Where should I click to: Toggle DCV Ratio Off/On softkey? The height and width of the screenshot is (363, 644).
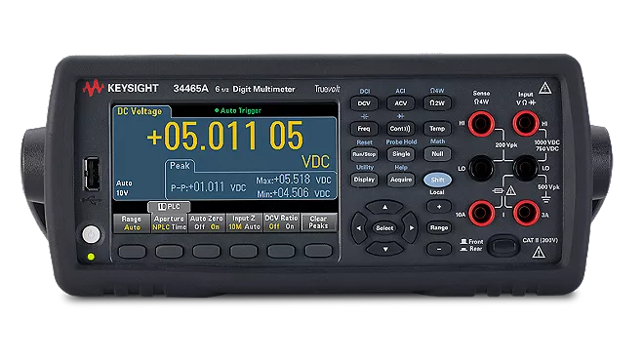281,222
